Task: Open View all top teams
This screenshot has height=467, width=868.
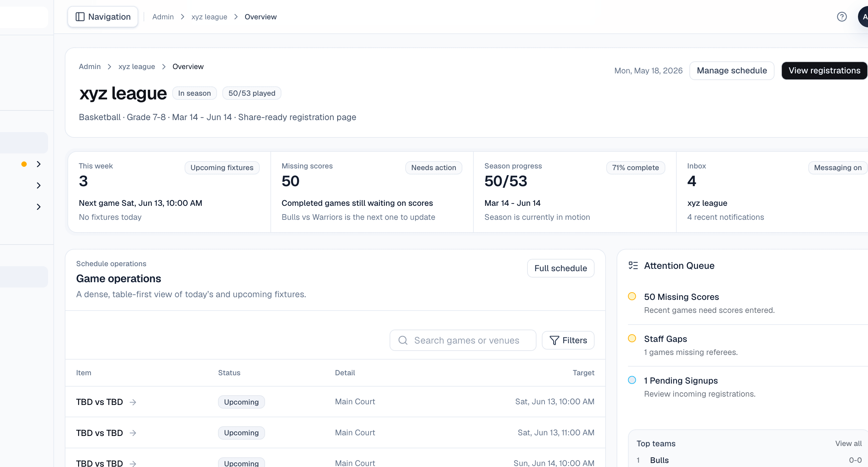Action: (x=848, y=443)
